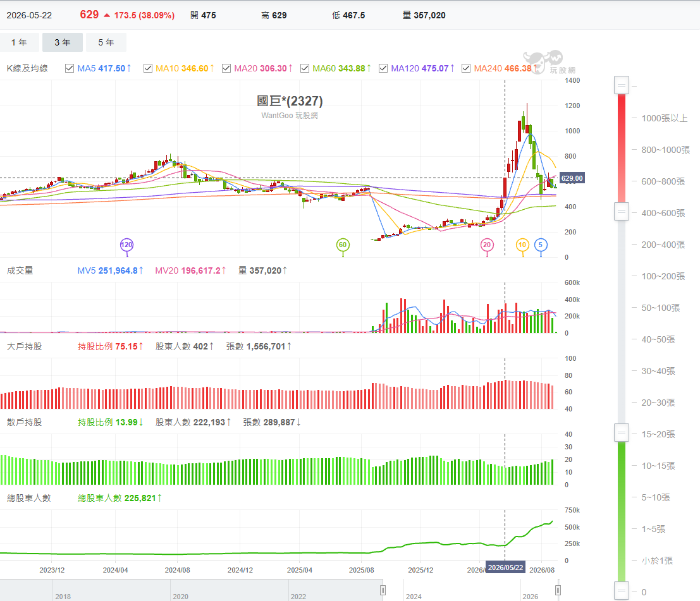Image resolution: width=700 pixels, height=601 pixels.
Task: Click the 2018 year in navigator
Action: pos(63,597)
